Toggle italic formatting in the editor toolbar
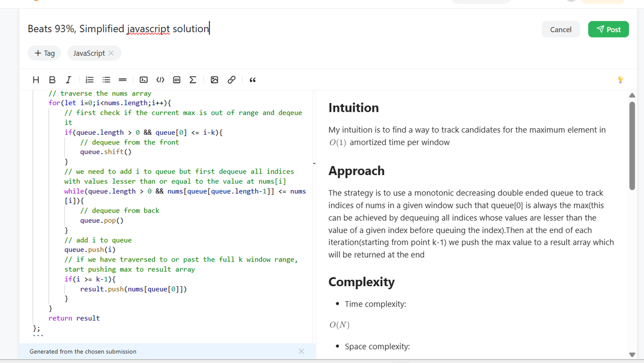The width and height of the screenshot is (644, 363). click(x=69, y=79)
